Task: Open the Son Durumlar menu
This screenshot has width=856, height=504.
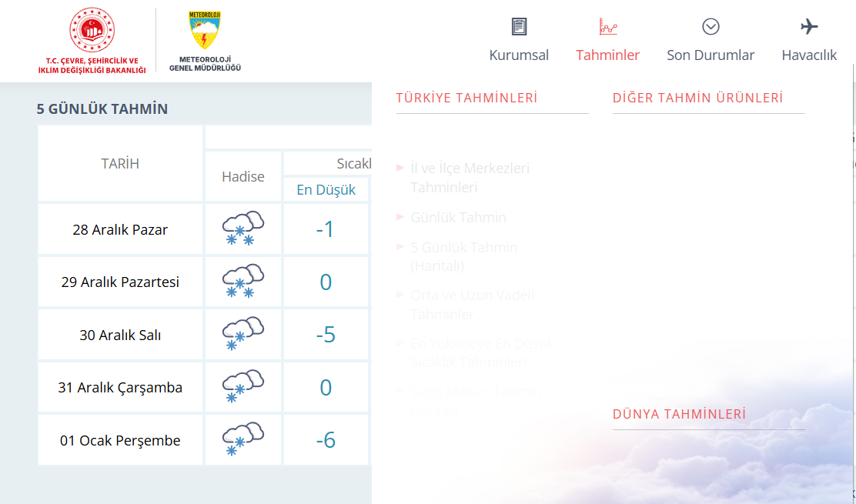Action: [x=711, y=55]
